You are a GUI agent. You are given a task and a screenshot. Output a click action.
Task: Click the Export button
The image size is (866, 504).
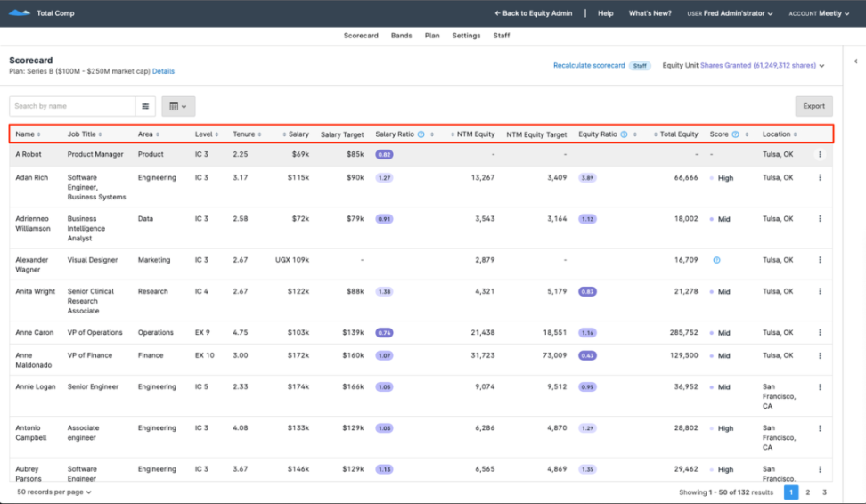coord(813,106)
